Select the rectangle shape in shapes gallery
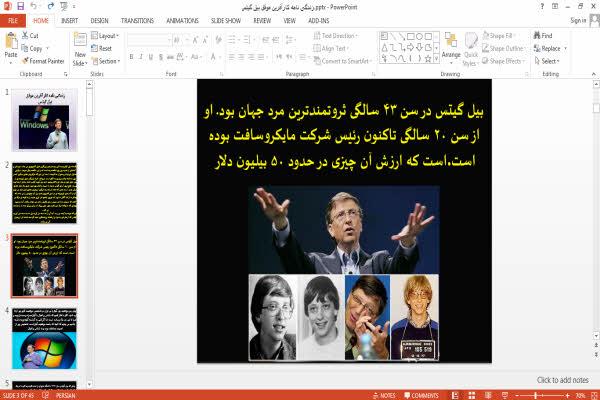 (411, 36)
